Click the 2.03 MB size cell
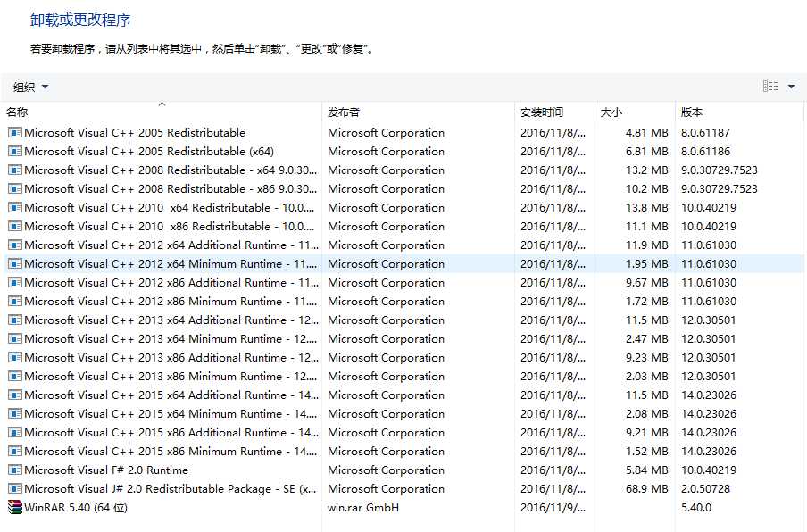 click(646, 377)
